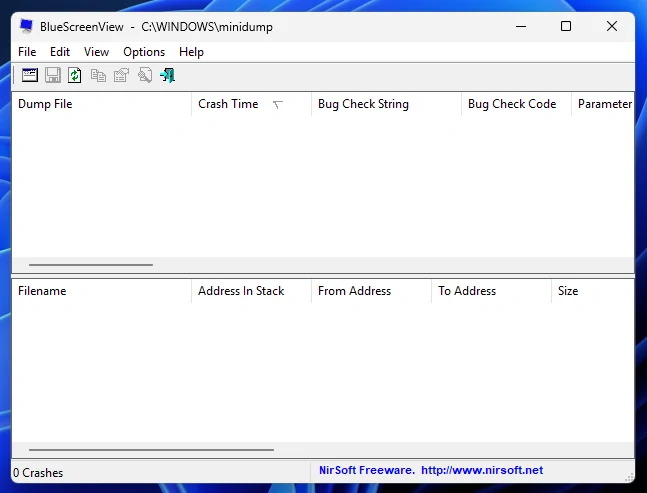This screenshot has width=647, height=493.
Task: Click the Bug Check String column header
Action: point(386,104)
